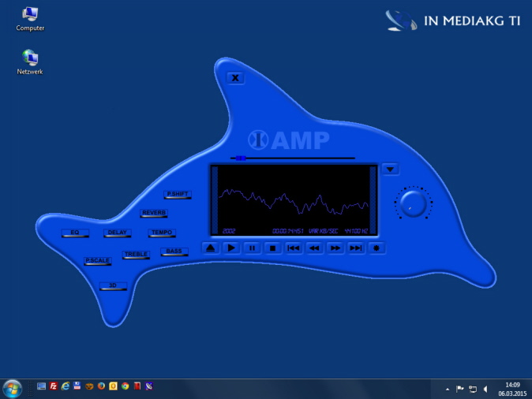Image resolution: width=532 pixels, height=399 pixels.
Task: Fast-forward the current track
Action: click(335, 248)
